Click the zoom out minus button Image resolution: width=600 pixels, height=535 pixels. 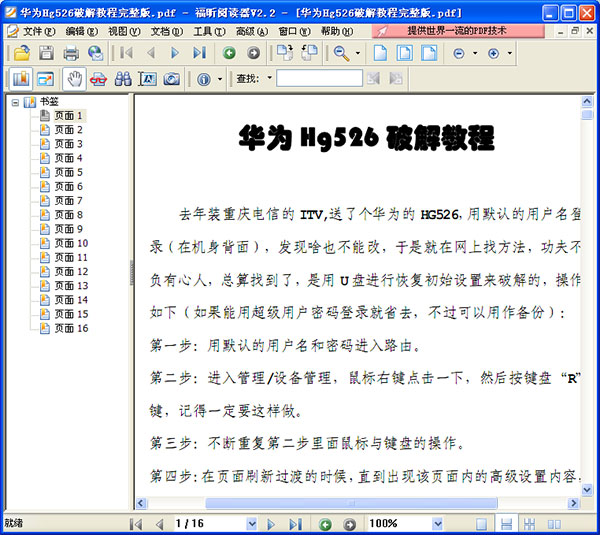point(458,53)
